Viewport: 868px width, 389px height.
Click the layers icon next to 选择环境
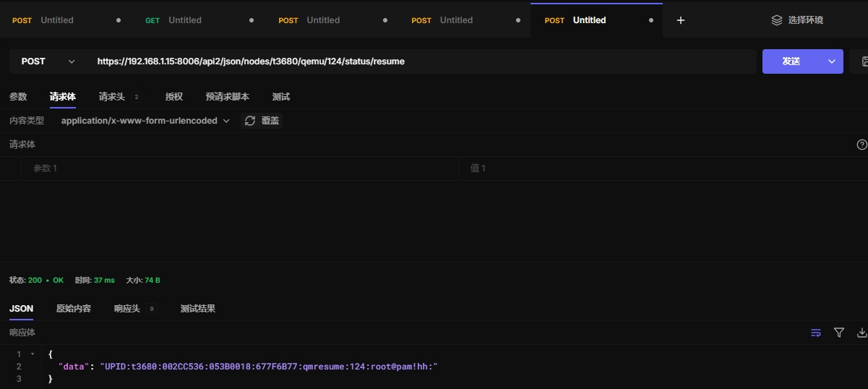click(777, 20)
